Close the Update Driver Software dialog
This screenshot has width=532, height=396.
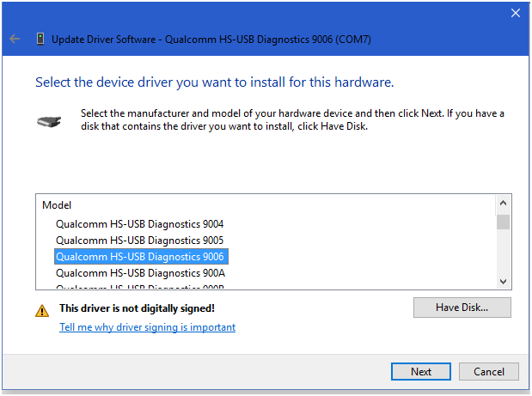tap(516, 13)
